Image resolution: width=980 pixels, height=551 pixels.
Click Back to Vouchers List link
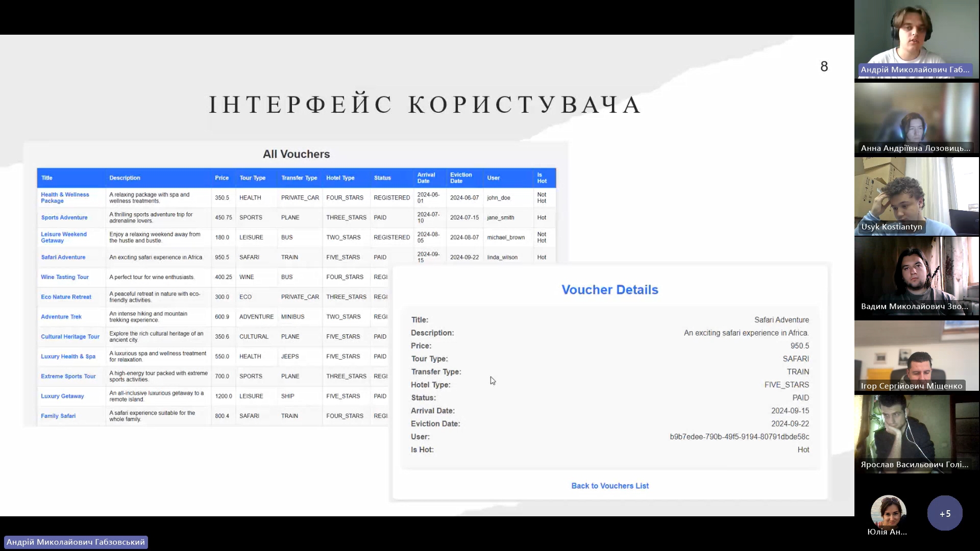pyautogui.click(x=610, y=486)
